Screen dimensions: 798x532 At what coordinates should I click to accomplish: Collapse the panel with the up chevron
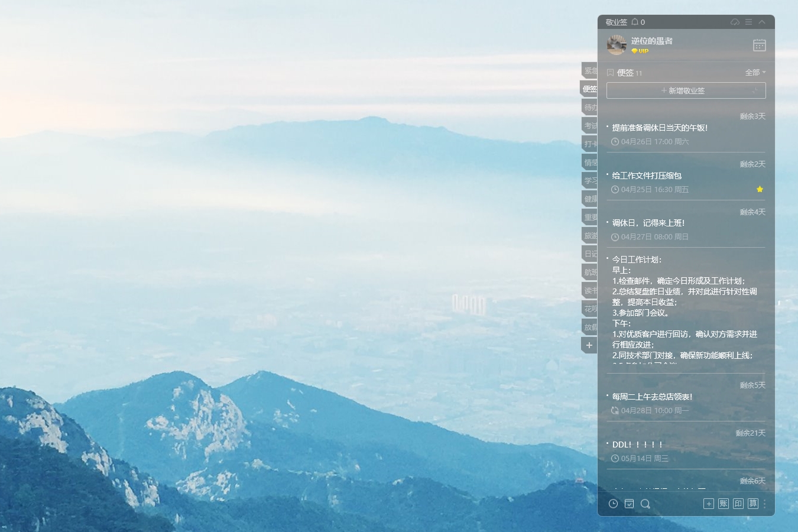762,22
